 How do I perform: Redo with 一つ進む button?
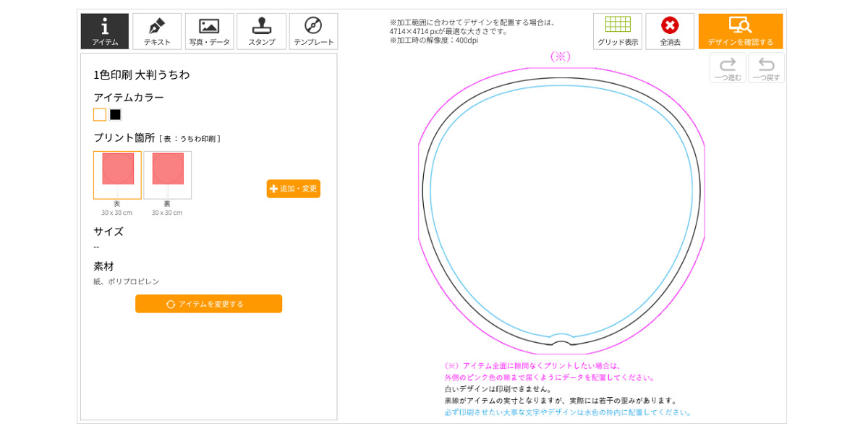coord(728,68)
